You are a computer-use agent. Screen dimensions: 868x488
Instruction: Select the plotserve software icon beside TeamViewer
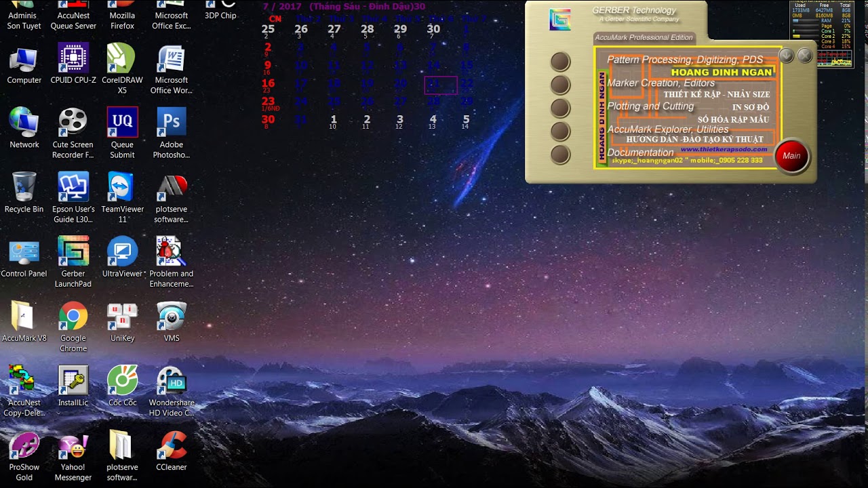click(x=172, y=198)
